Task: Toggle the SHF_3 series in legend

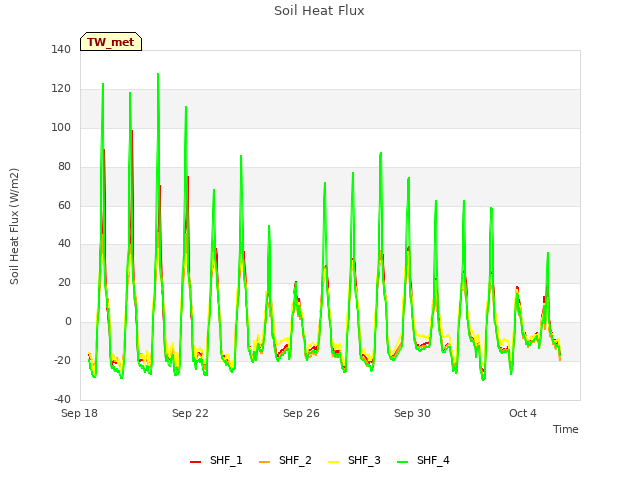Action: click(x=354, y=460)
